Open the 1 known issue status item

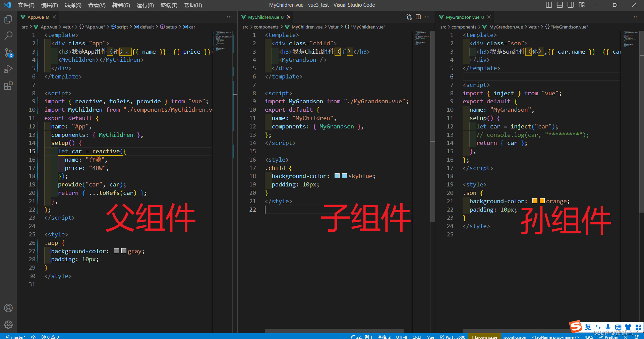pyautogui.click(x=484, y=337)
